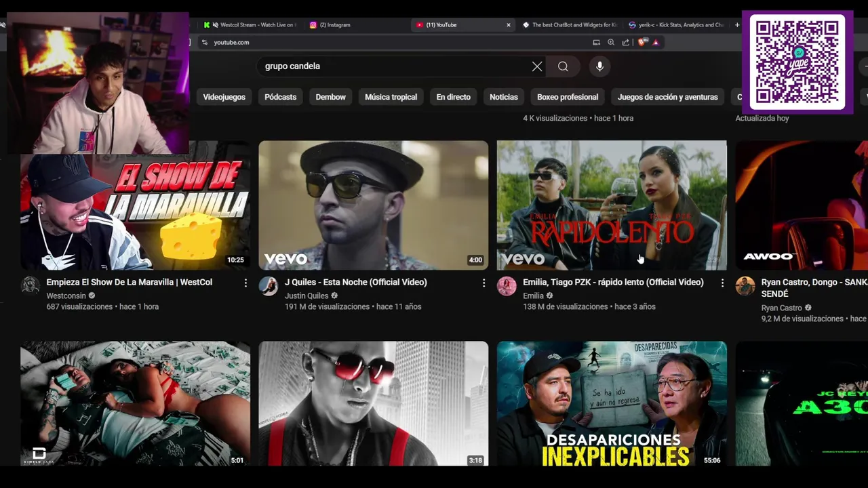Click text '687 visualizaciones • hace 1 hora'
Image resolution: width=868 pixels, height=488 pixels.
[102, 307]
